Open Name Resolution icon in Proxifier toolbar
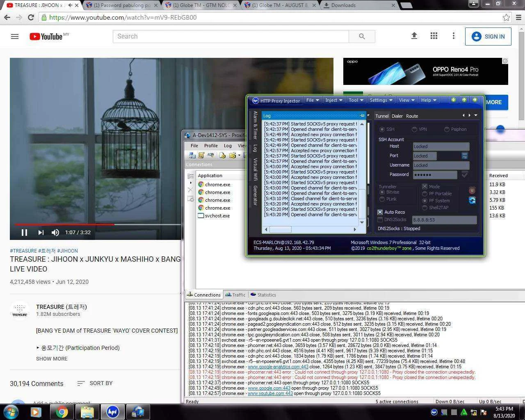Image resolution: width=525 pixels, height=420 pixels. [211, 155]
